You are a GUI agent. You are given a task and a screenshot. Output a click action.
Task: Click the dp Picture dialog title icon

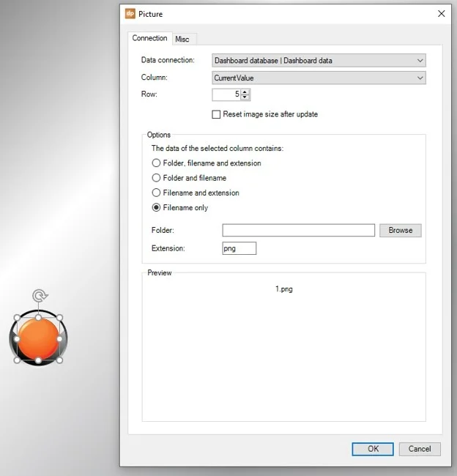point(130,14)
